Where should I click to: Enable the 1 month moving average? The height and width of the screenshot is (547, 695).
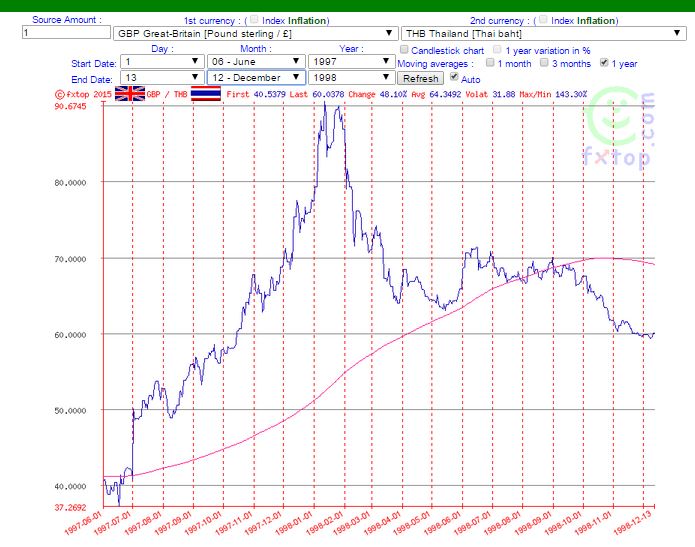490,63
